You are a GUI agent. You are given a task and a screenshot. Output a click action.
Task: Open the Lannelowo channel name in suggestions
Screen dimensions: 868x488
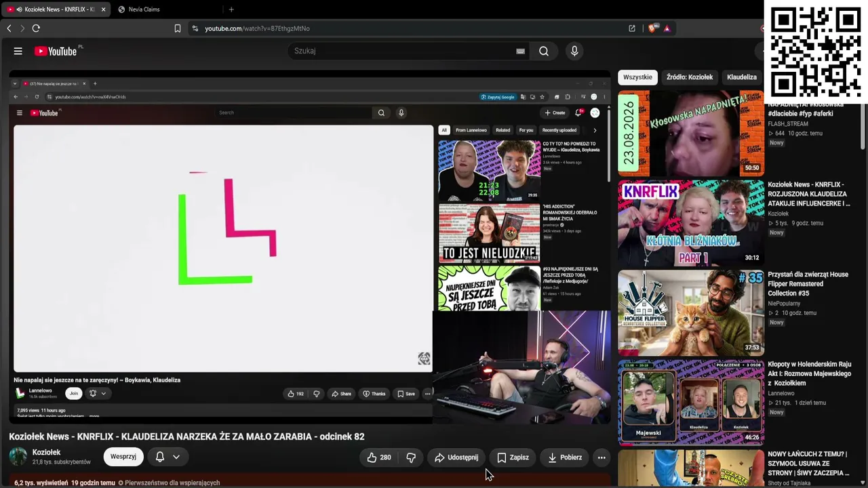[x=781, y=393]
